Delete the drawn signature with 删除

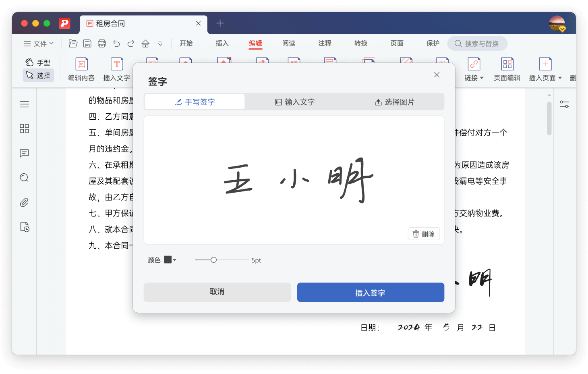[424, 234]
